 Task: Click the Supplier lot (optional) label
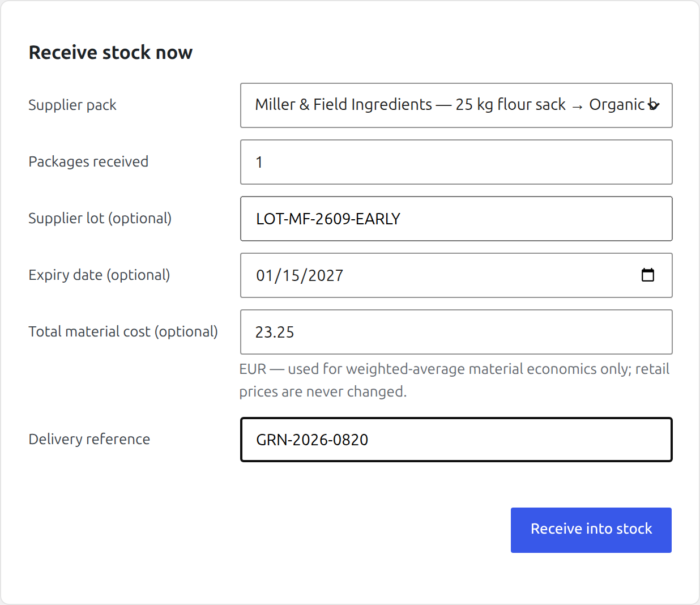point(100,219)
